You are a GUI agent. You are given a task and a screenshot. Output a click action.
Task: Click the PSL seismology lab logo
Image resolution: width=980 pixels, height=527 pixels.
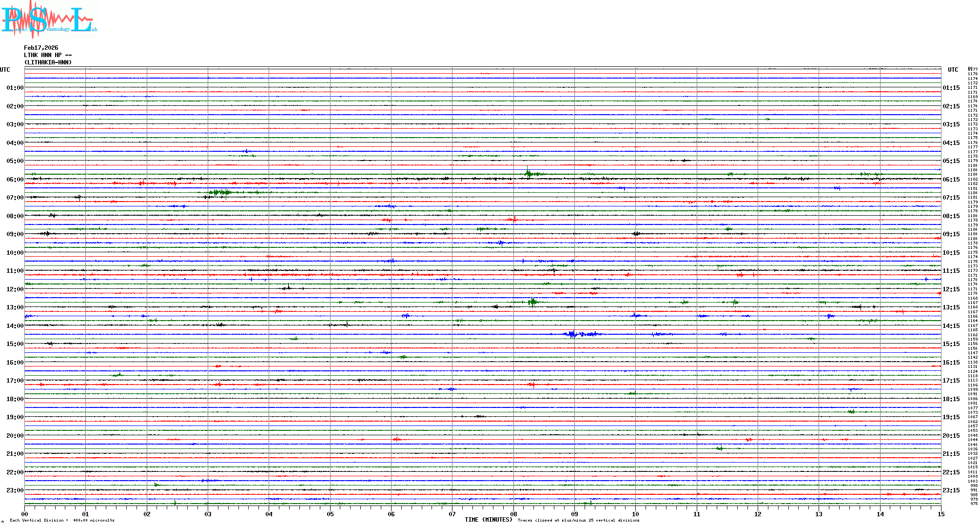point(49,20)
